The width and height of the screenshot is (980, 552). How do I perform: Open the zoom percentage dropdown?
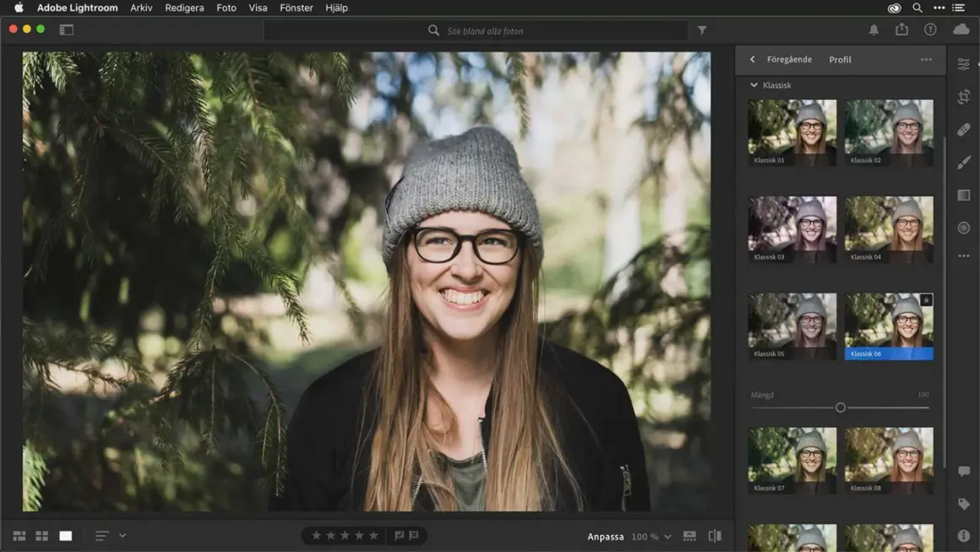667,537
